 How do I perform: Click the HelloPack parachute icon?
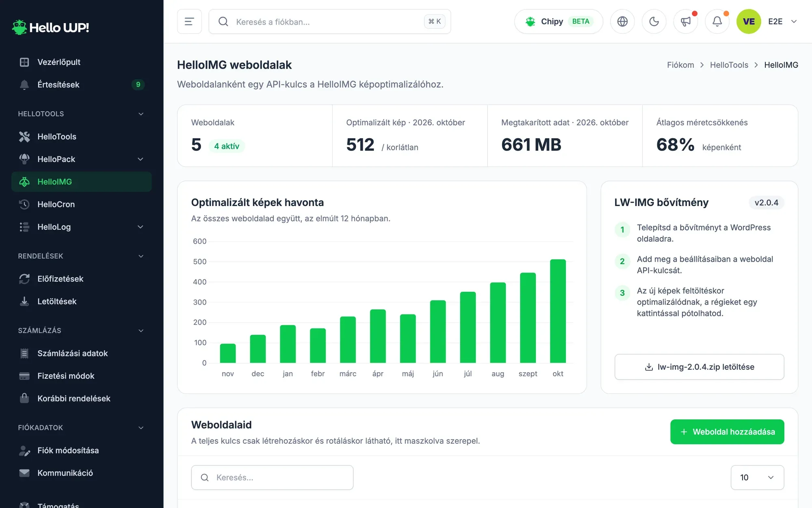coord(24,159)
